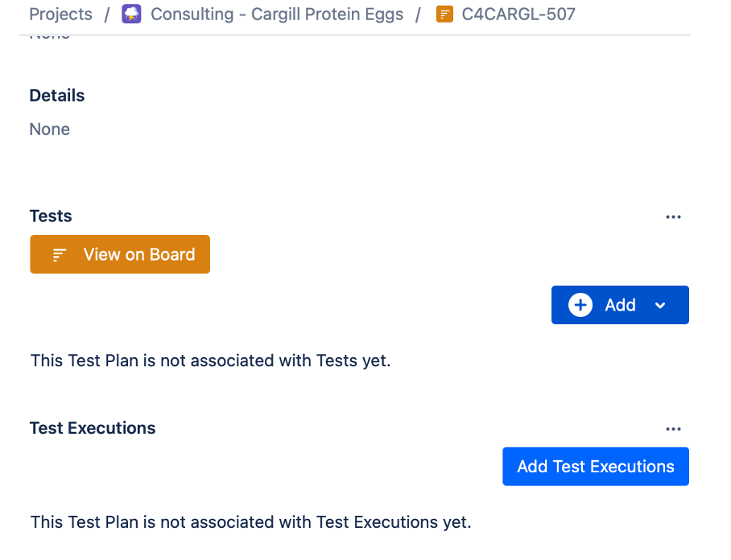This screenshot has width=731, height=560.
Task: Click the board icon inside View on Board
Action: click(59, 255)
